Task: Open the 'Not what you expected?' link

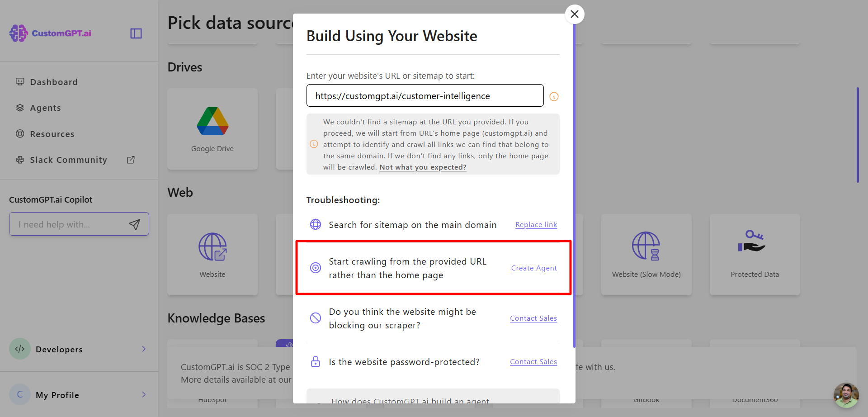Action: [x=423, y=167]
